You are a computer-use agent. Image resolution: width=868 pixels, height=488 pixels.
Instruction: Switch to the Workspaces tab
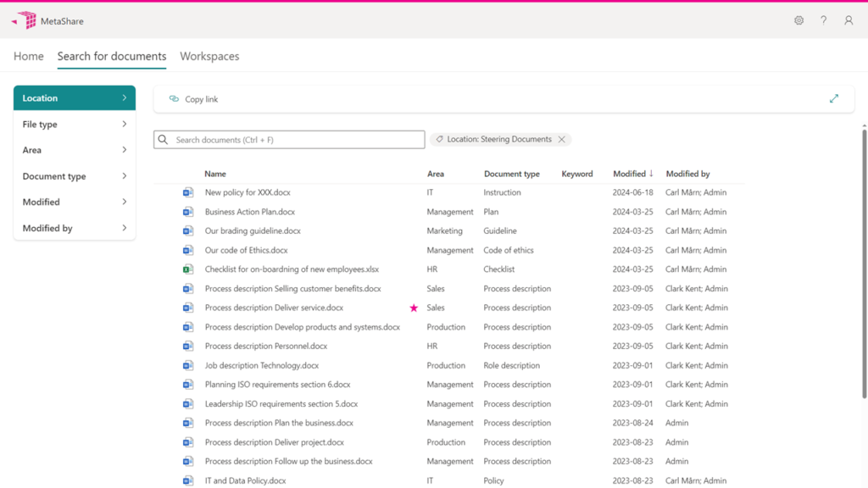210,56
